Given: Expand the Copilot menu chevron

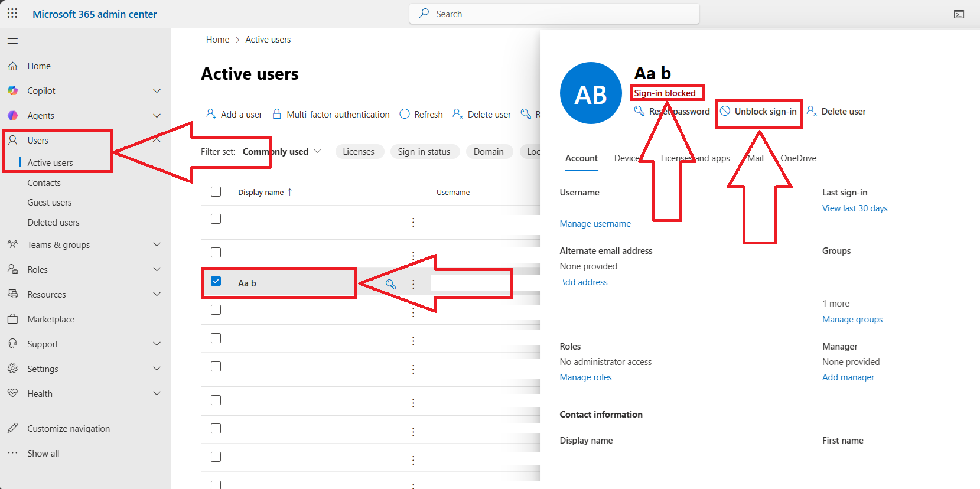Looking at the screenshot, I should [x=157, y=91].
